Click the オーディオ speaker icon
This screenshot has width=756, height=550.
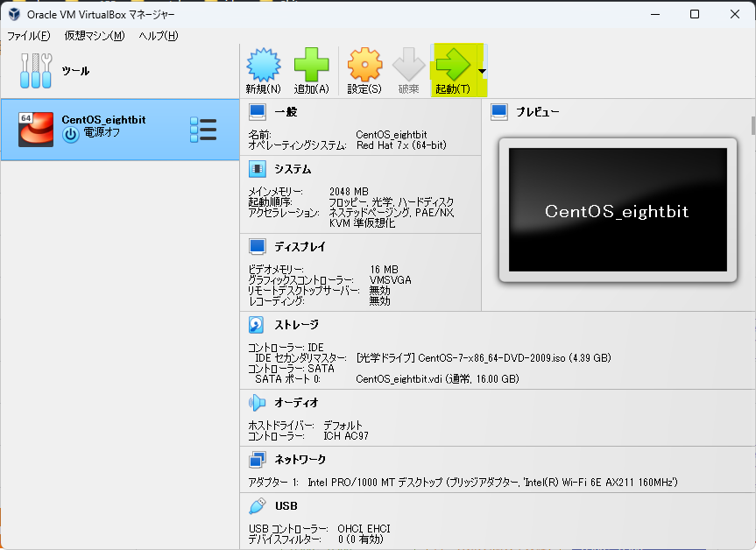point(257,403)
